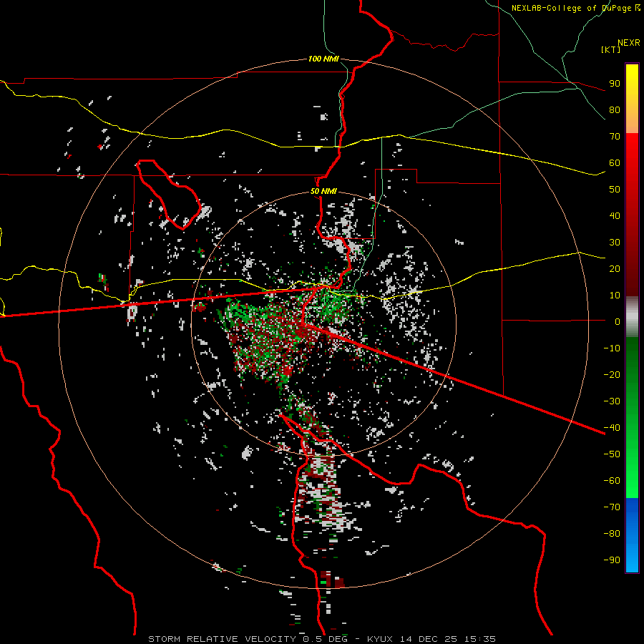Select the 50 NMI range ring label

pyautogui.click(x=323, y=191)
